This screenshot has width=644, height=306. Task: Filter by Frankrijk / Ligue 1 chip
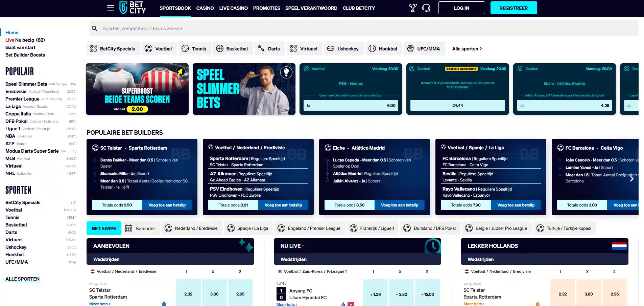373,228
